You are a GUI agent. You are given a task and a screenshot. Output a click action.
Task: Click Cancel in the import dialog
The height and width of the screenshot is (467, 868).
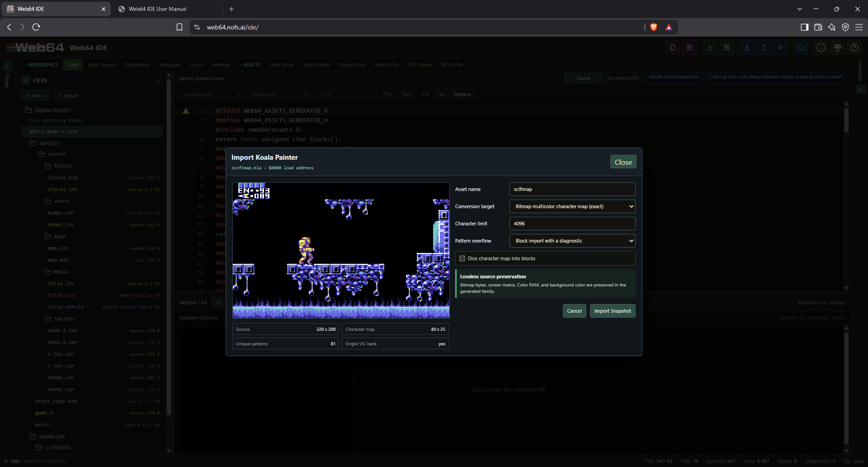click(x=574, y=311)
